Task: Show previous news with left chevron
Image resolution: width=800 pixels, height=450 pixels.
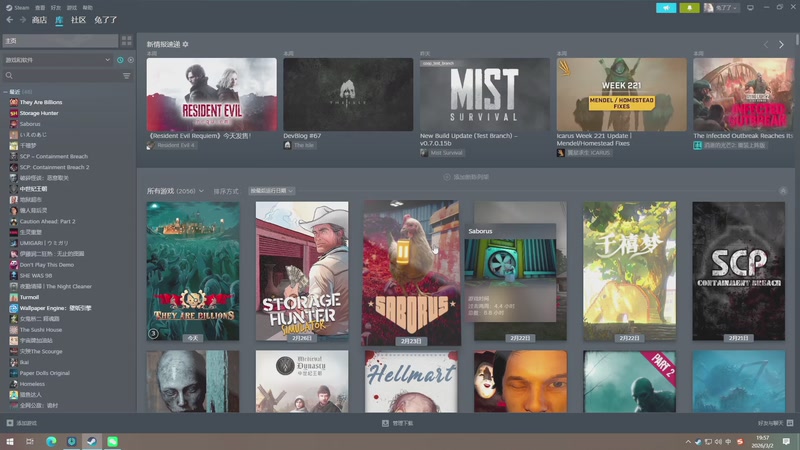Action: coord(766,45)
